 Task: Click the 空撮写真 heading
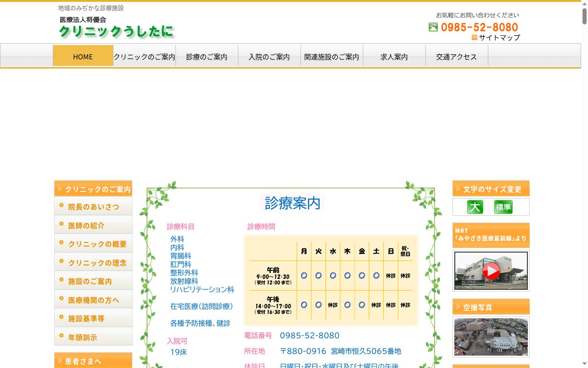click(491, 307)
